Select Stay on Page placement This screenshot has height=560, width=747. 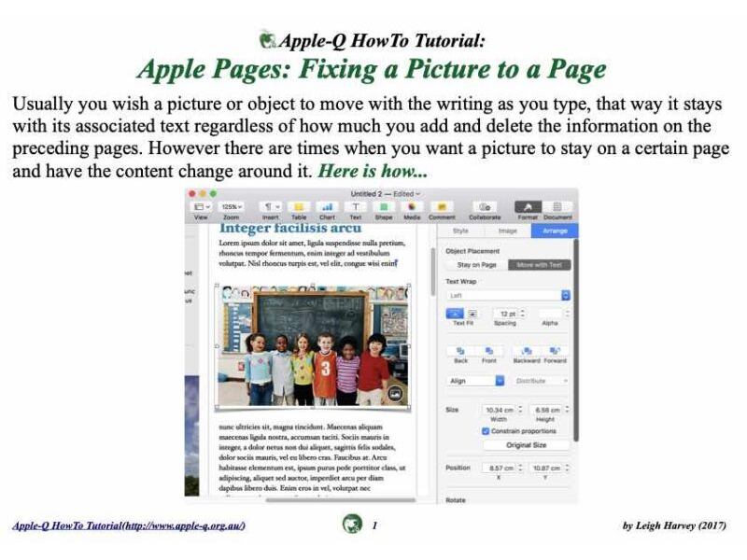point(476,265)
